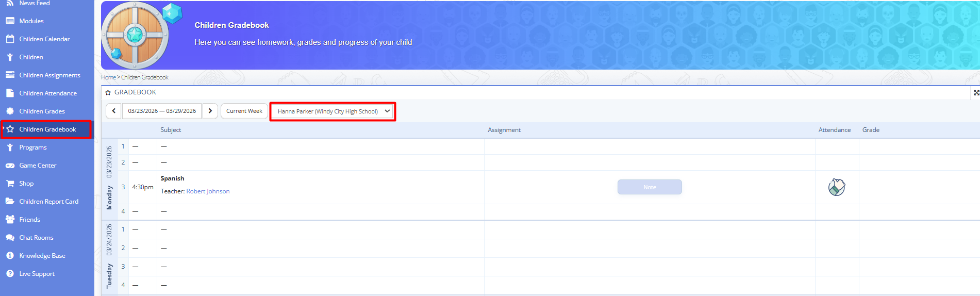Select Children Report Card menu item
Image resolution: width=980 pixels, height=296 pixels.
coord(49,202)
